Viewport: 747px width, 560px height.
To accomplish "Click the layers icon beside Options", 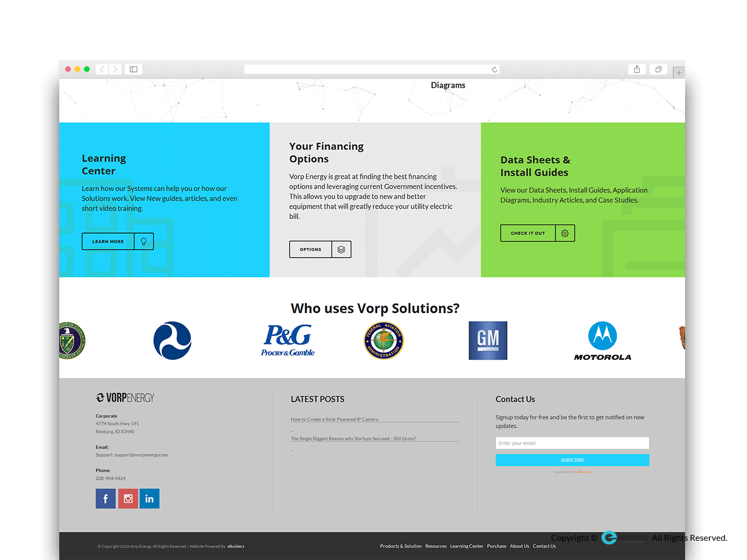I will pyautogui.click(x=341, y=250).
